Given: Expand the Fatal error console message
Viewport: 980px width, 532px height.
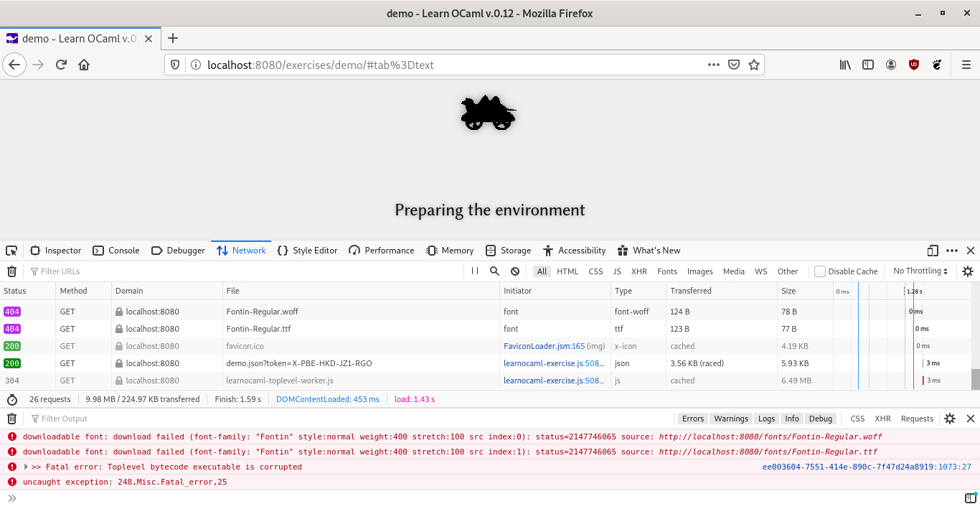Looking at the screenshot, I should pyautogui.click(x=25, y=466).
